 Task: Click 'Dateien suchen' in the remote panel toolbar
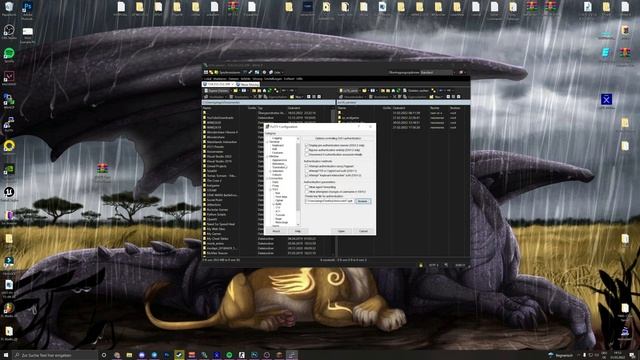coord(416,91)
